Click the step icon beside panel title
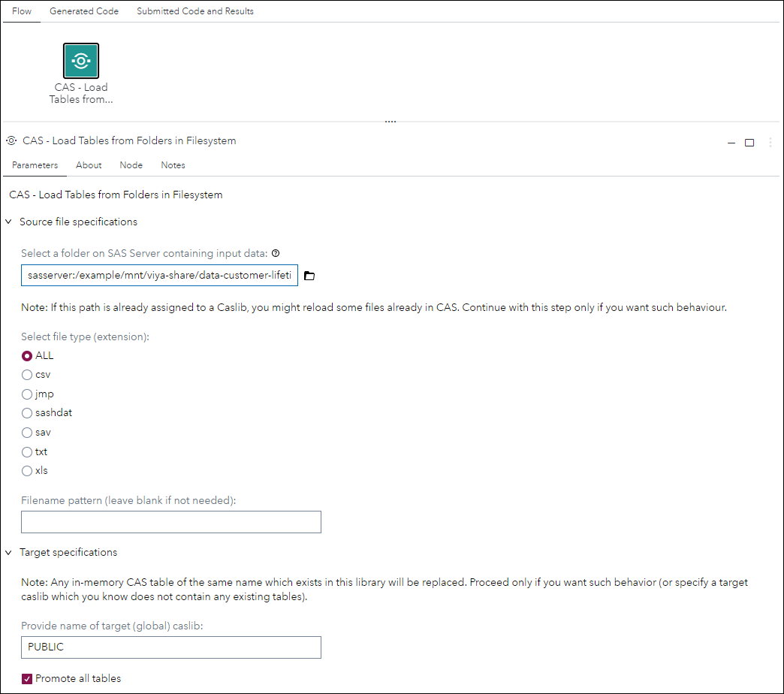784x694 pixels. 11,141
